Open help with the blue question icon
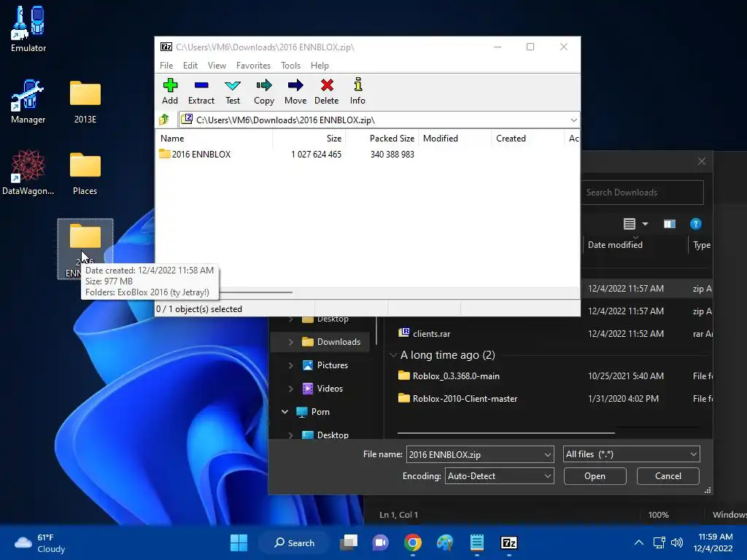Image resolution: width=747 pixels, height=560 pixels. click(x=695, y=224)
